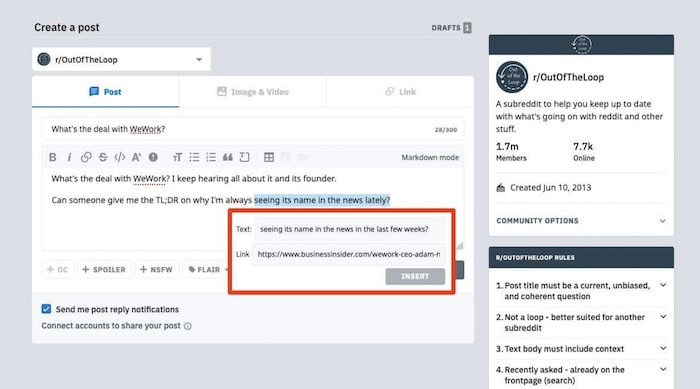Insert a bulleted list
This screenshot has height=389, width=700.
click(x=194, y=157)
